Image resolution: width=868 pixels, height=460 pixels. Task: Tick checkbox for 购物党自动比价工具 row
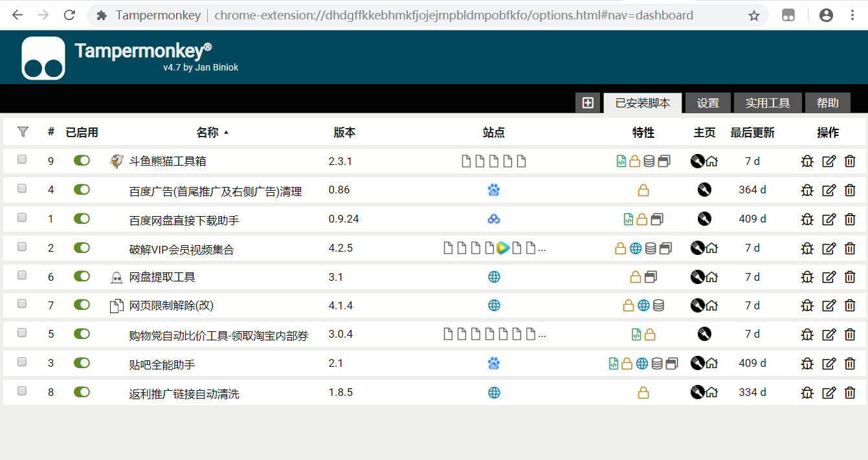pos(22,333)
